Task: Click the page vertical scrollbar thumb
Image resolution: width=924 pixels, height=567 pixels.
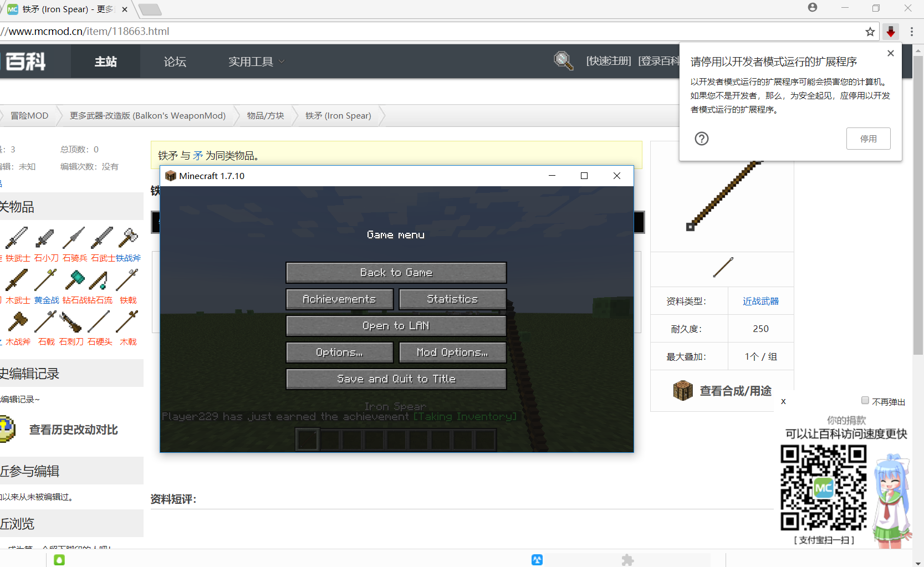Action: click(x=918, y=205)
